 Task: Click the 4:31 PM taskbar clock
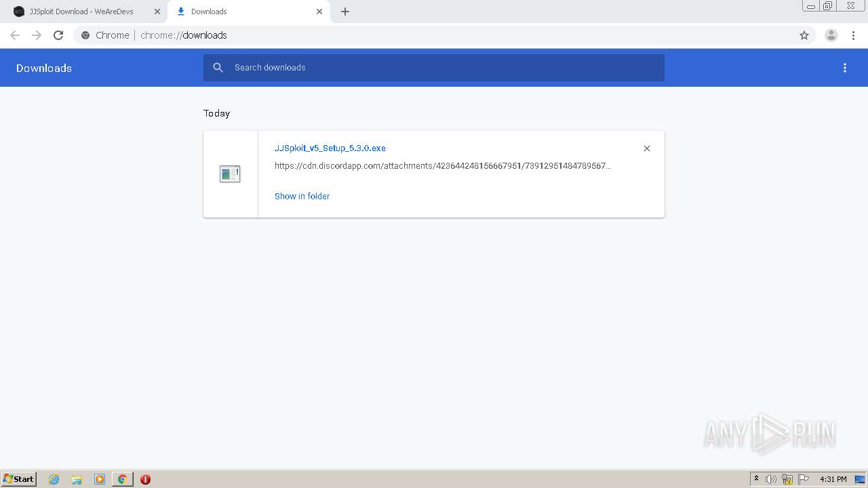833,479
